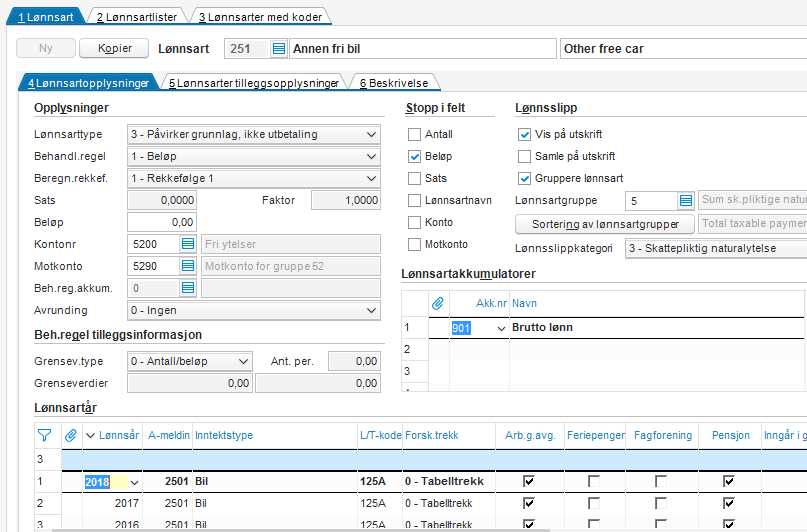Open Lønnsarter med koder tab
This screenshot has width=807, height=532.
coord(260,17)
